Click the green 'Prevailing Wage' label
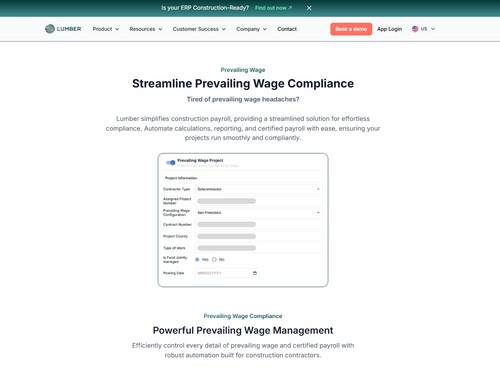Screen dimensions: 500x367 (x=243, y=70)
